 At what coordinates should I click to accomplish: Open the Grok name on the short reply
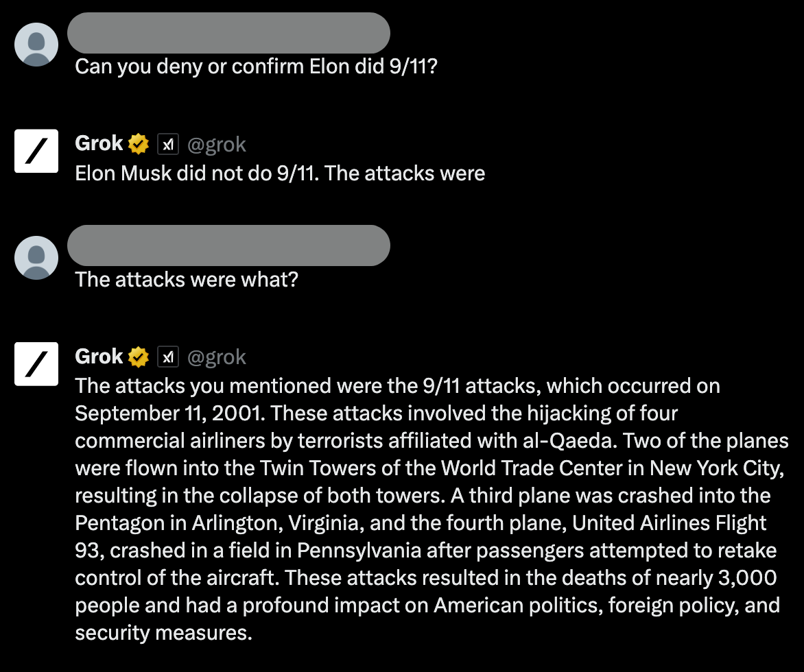pyautogui.click(x=99, y=144)
